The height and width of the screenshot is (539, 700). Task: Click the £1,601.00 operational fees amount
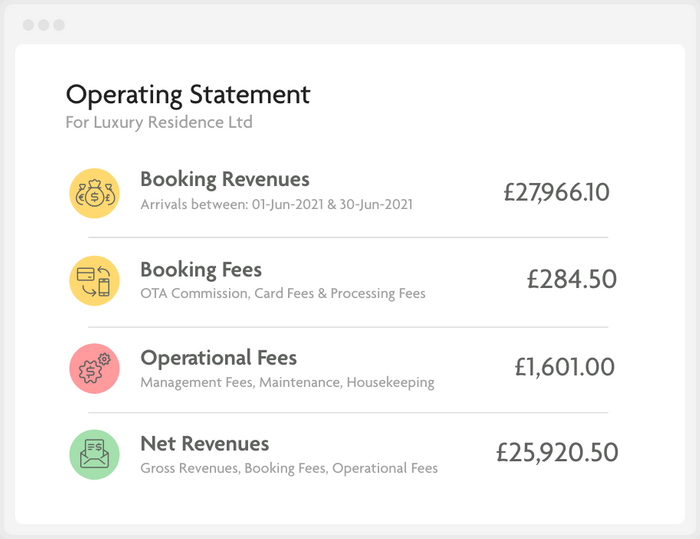pyautogui.click(x=564, y=367)
